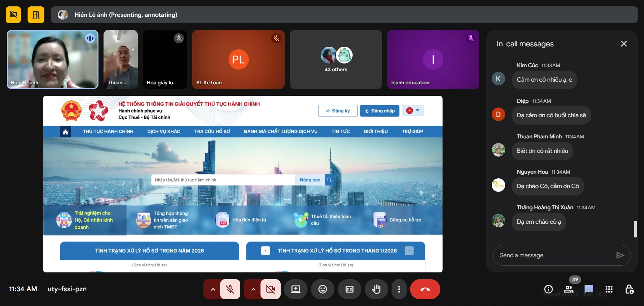The image size is (644, 306).
Task: Expand video settings arrow beside camera
Action: coord(253,289)
